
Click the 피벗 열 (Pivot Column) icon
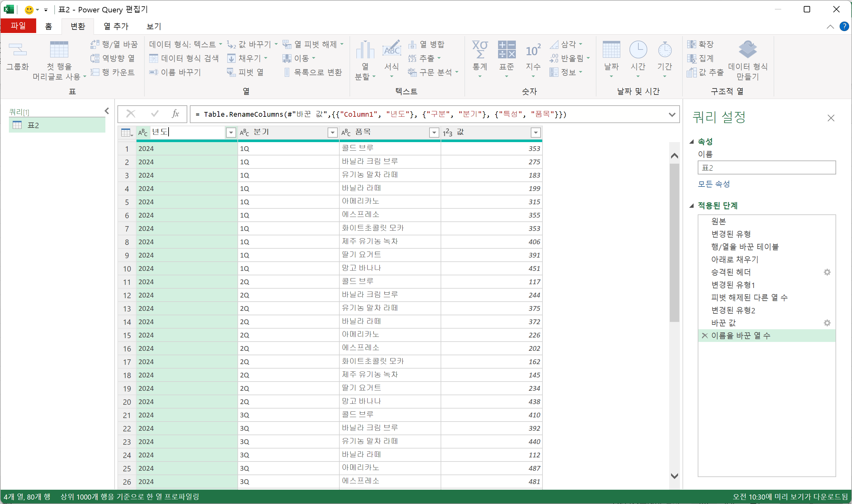(x=231, y=72)
